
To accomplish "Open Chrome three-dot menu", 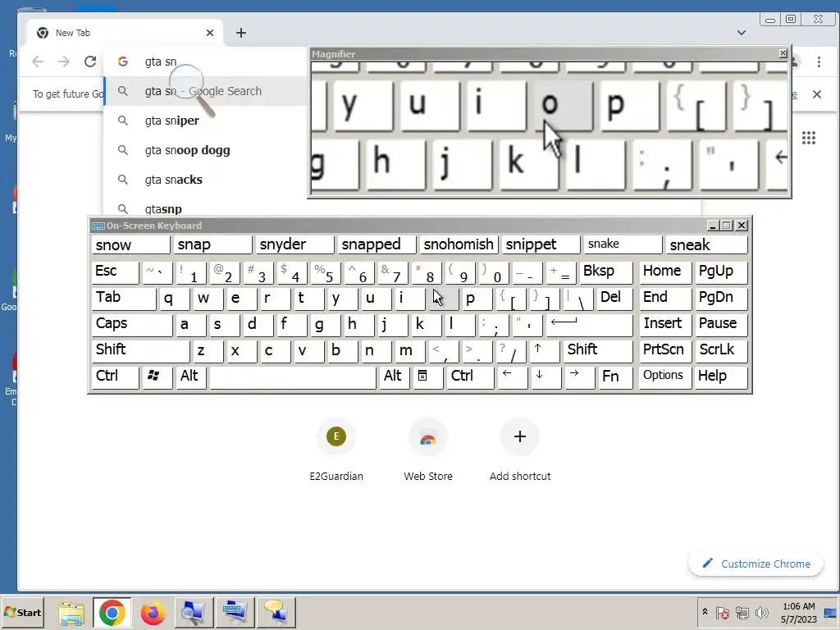I will [x=819, y=62].
